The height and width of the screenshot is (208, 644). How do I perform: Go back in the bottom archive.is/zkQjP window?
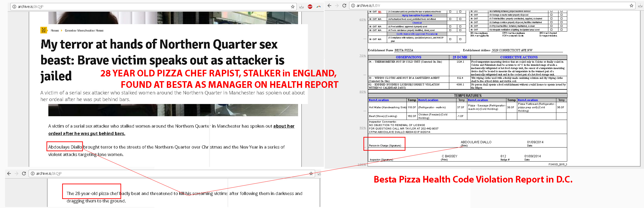pyautogui.click(x=9, y=174)
